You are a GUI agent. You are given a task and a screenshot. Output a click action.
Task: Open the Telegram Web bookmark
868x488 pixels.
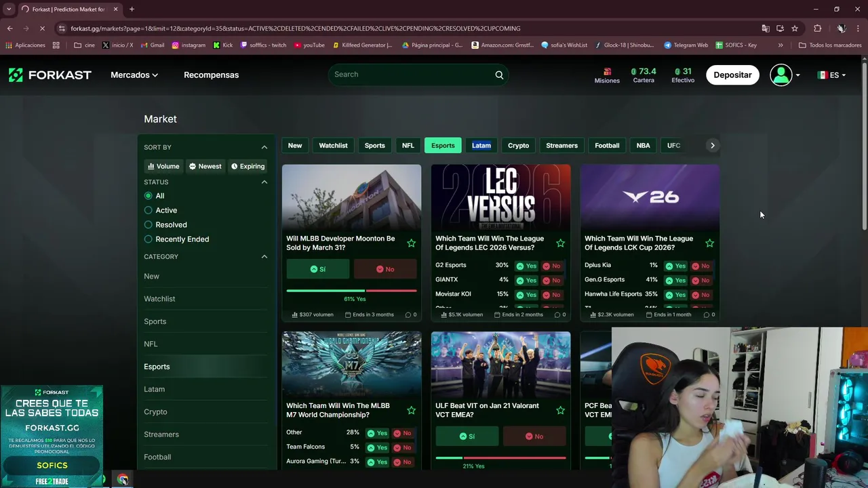[x=686, y=45]
